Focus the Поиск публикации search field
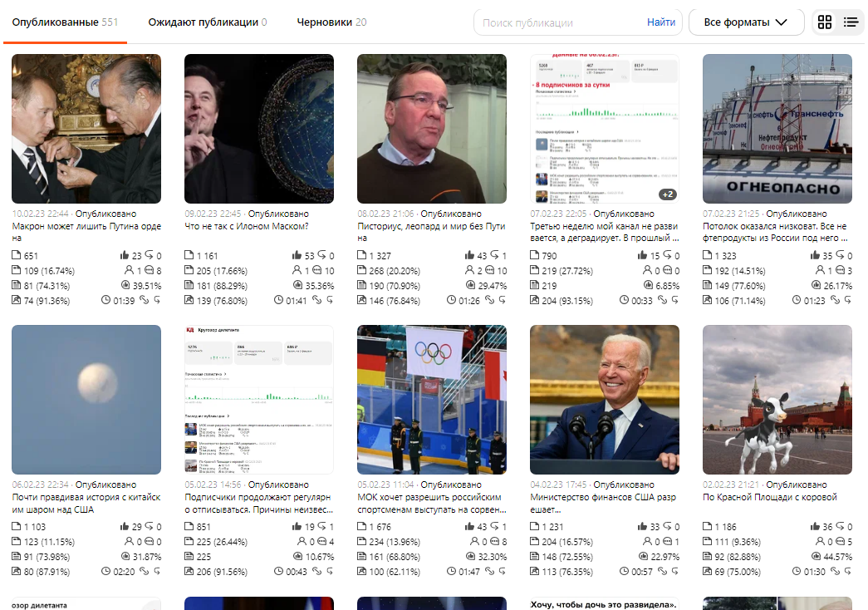This screenshot has height=610, width=868. [561, 22]
